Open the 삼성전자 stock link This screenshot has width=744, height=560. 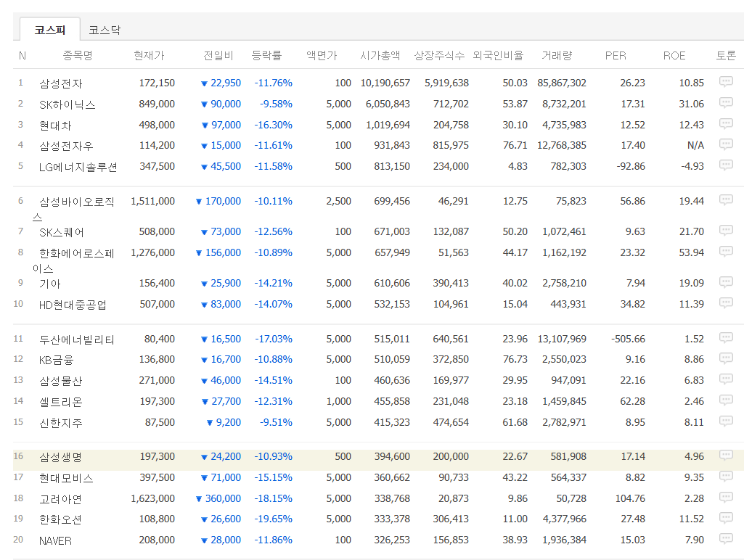pyautogui.click(x=61, y=83)
